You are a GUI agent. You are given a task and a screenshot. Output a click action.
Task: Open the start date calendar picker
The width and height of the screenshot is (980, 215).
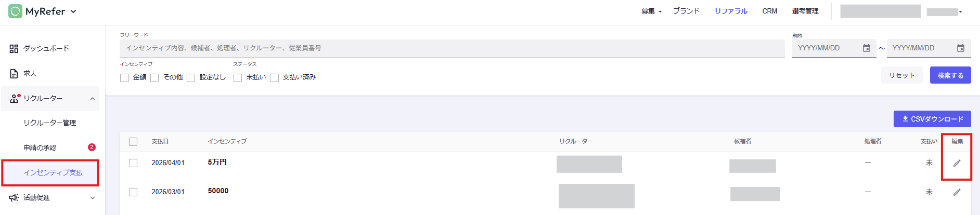point(866,48)
